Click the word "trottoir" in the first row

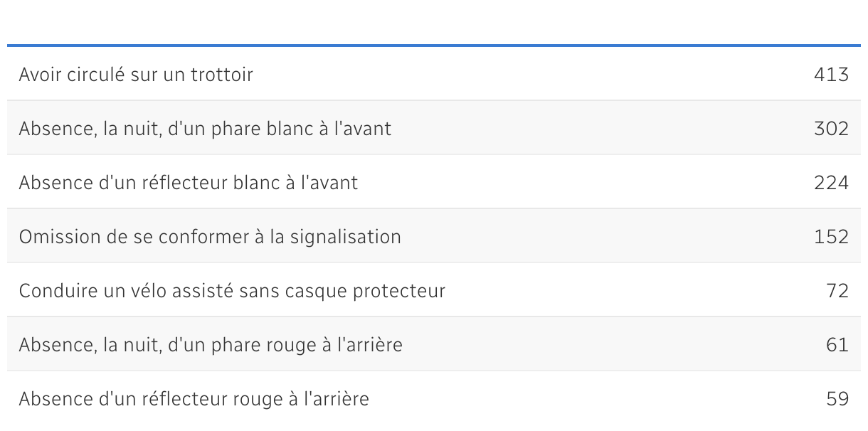[x=222, y=75]
